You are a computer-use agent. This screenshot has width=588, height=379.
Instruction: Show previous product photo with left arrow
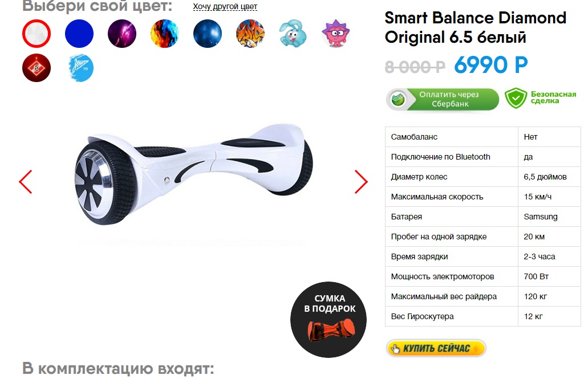[26, 182]
